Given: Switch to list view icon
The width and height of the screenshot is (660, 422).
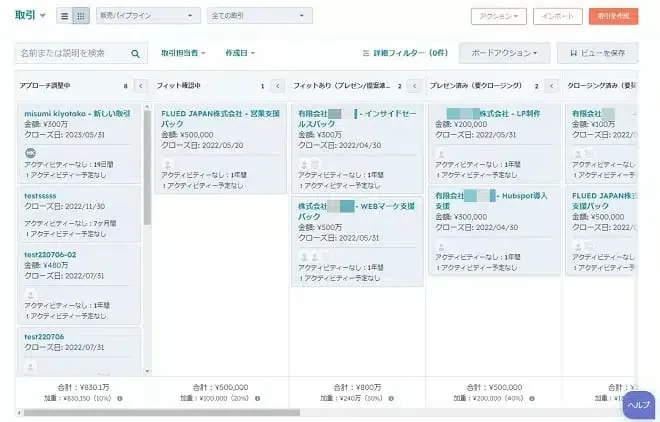Looking at the screenshot, I should point(65,17).
